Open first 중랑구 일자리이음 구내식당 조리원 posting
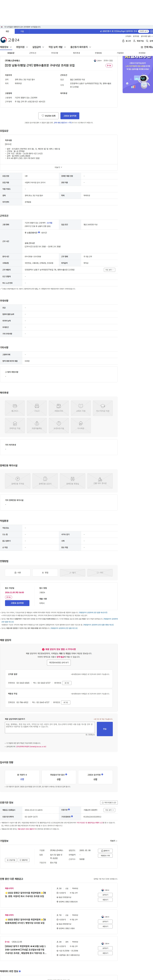Screen dimensions: 153x980 point(25,894)
